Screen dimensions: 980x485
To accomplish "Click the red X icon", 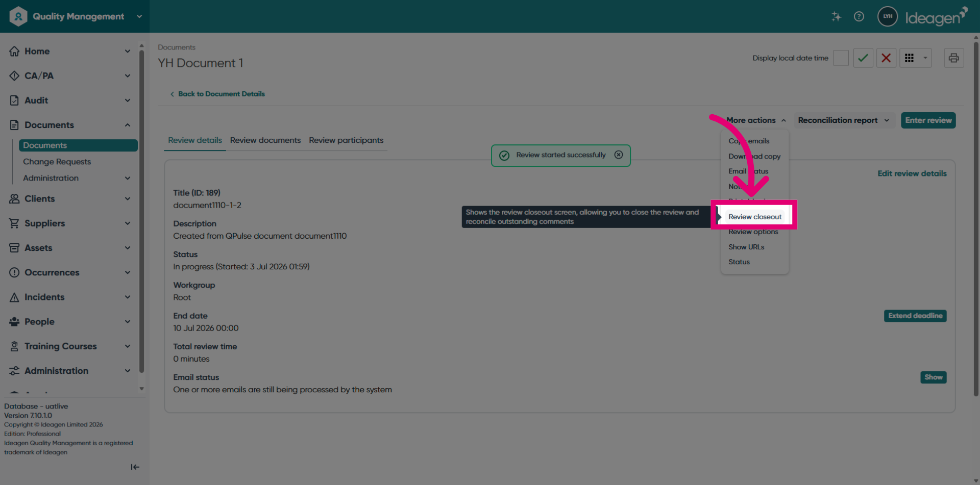I will tap(886, 58).
